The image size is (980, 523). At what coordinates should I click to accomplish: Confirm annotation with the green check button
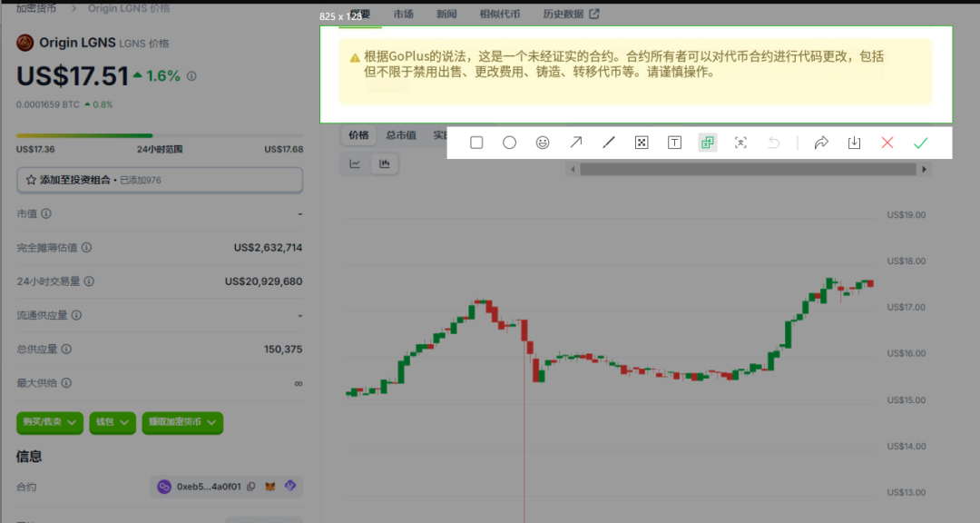920,143
